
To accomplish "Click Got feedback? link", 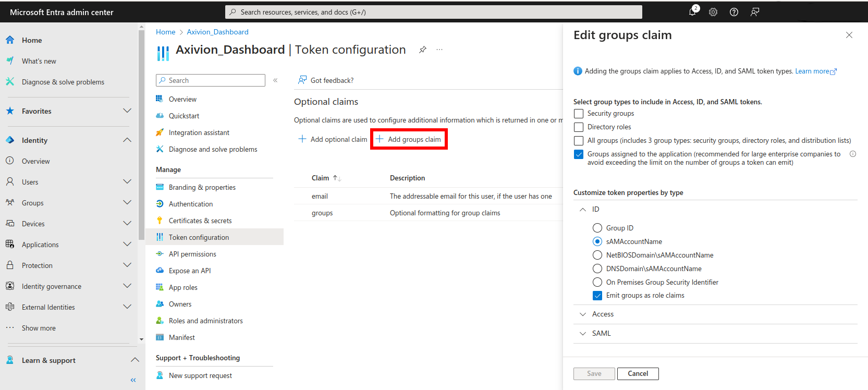I will click(x=326, y=80).
